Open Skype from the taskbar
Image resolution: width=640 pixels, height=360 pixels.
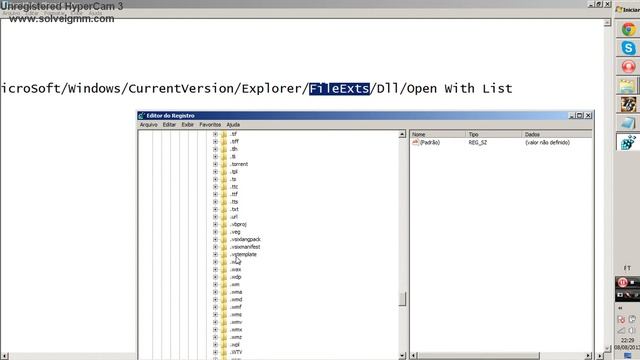[x=629, y=48]
